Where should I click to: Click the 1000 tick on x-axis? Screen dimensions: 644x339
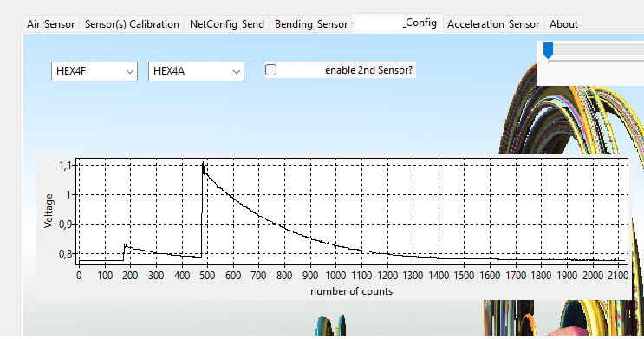click(335, 276)
